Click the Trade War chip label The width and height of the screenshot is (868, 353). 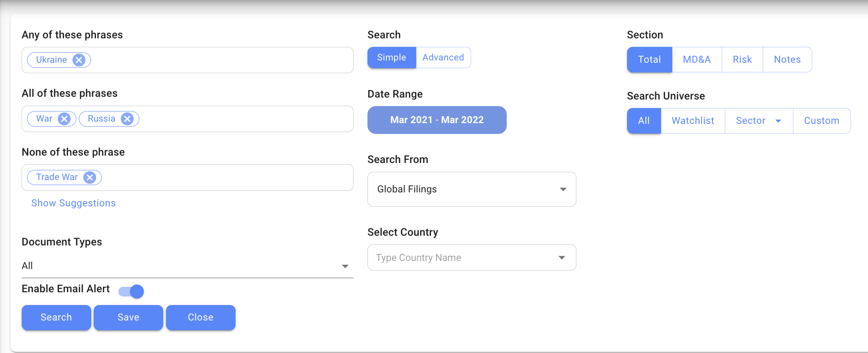click(x=57, y=177)
